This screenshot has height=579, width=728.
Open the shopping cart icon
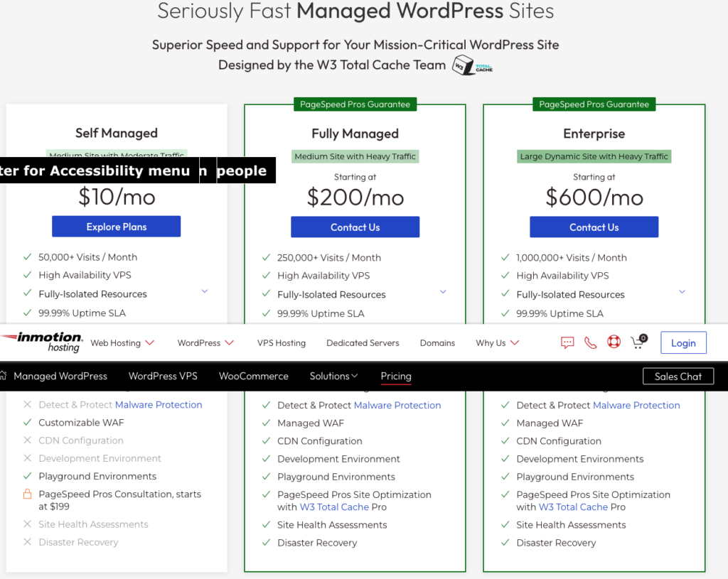point(638,342)
